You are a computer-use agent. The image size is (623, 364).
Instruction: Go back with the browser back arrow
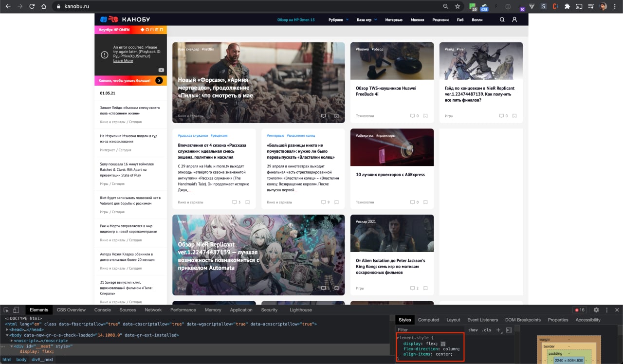point(8,7)
